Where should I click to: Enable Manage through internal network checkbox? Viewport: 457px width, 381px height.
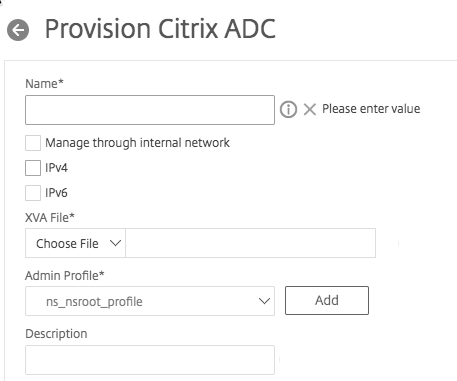33,143
